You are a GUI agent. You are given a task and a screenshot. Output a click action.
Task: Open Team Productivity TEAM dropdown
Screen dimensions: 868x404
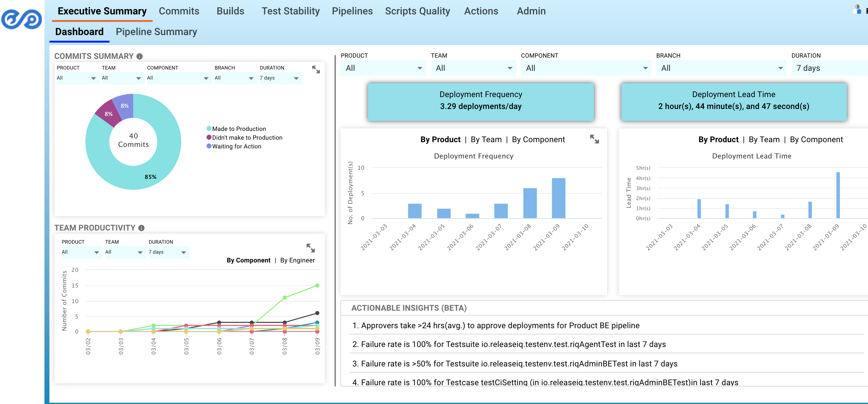click(x=124, y=252)
